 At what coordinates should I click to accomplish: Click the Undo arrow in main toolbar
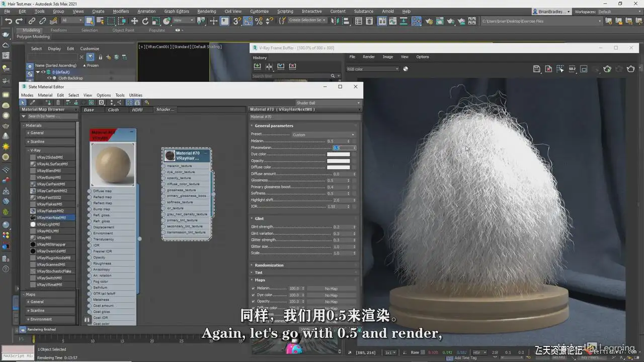pos(8,21)
